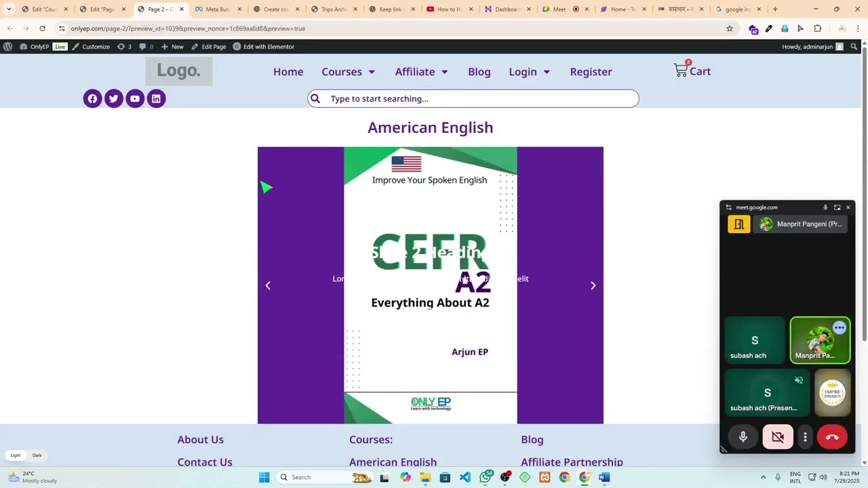
Task: Open Meet more options three-dot button
Action: point(805,437)
